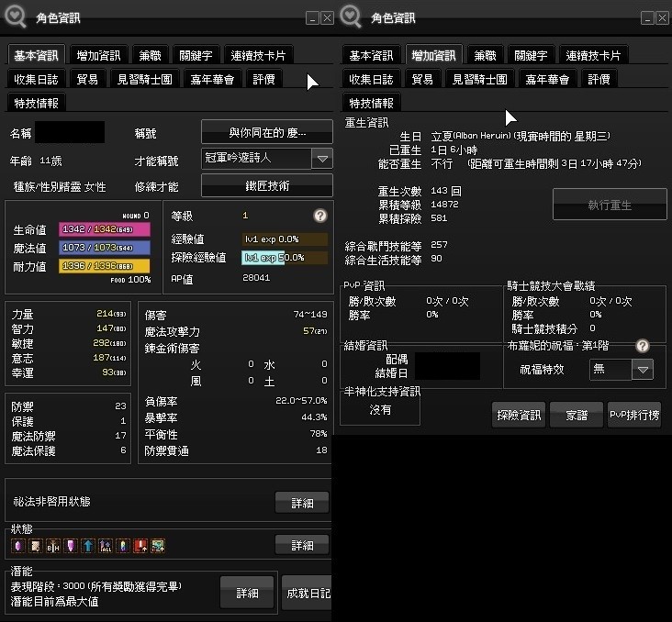Switch to 基本資訊 tab in right window

point(371,55)
